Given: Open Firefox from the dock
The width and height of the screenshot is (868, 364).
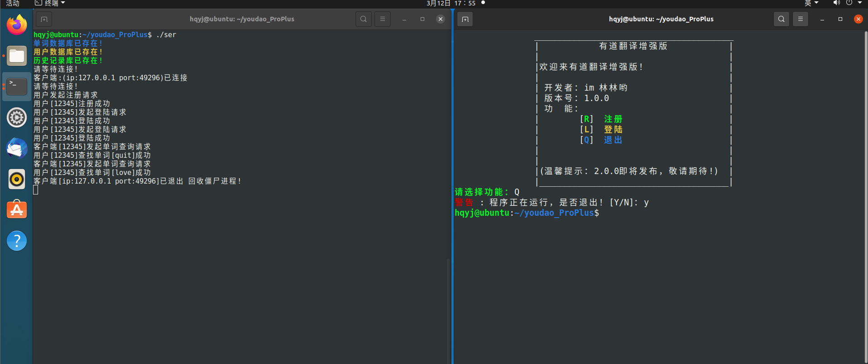Looking at the screenshot, I should coord(17,24).
